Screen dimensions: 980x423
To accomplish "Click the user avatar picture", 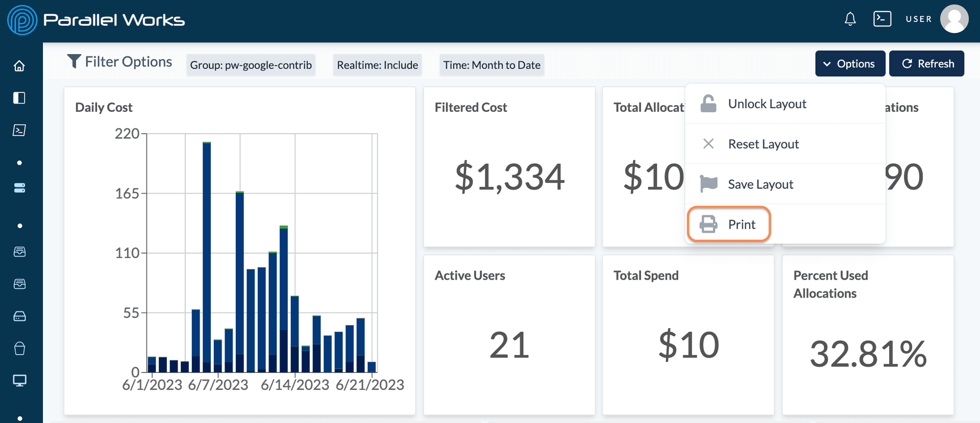I will (954, 19).
